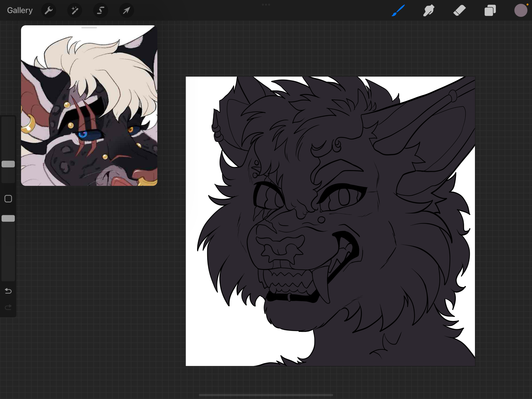Tap the reference window grab handle
The image size is (532, 399).
[x=89, y=28]
